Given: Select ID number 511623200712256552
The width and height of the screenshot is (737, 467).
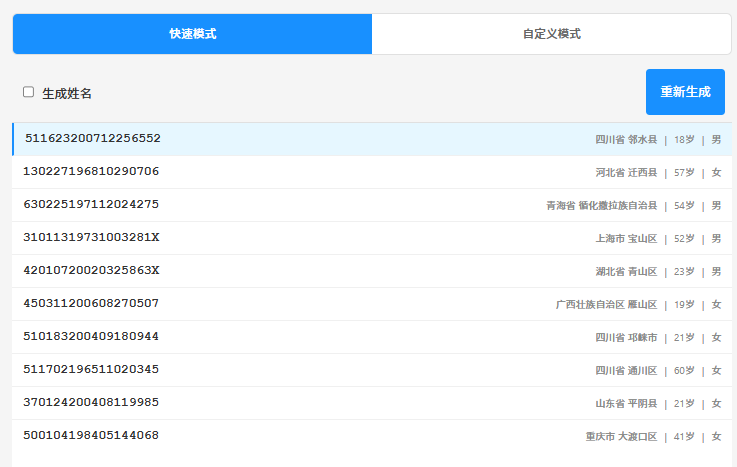Looking at the screenshot, I should [92, 139].
